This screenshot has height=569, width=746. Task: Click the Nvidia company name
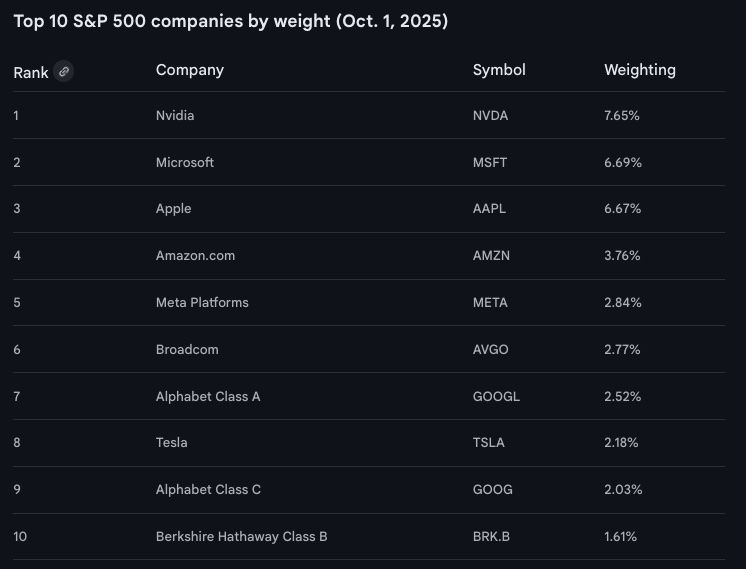pyautogui.click(x=175, y=116)
